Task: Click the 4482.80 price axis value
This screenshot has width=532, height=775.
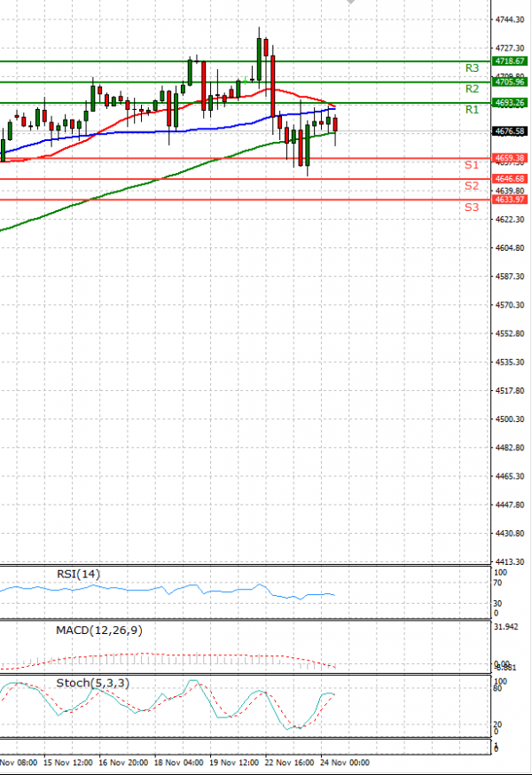Action: pos(510,448)
